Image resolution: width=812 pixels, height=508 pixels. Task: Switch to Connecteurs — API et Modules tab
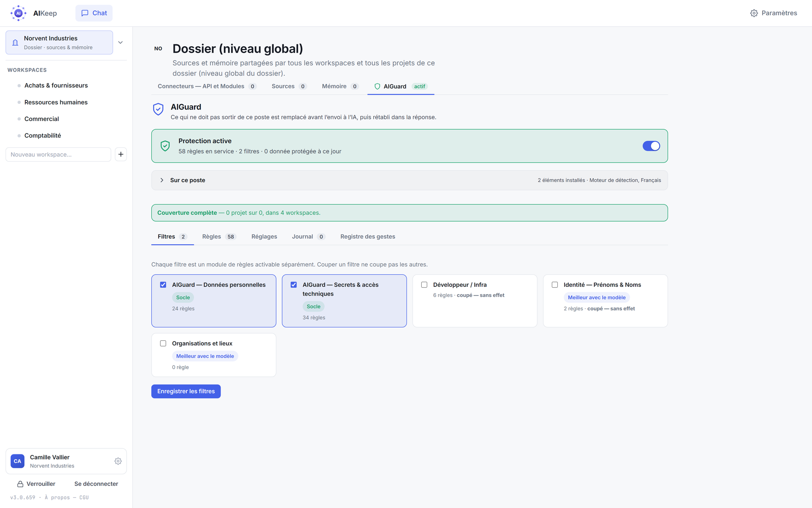click(207, 86)
